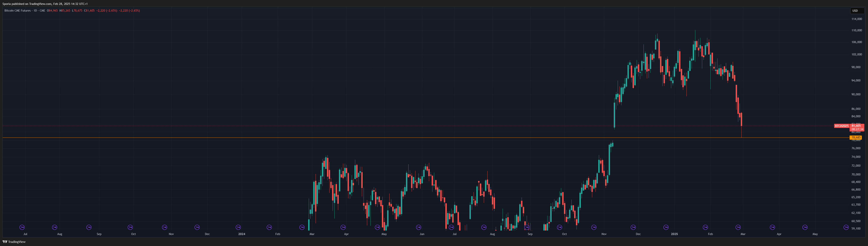Viewport: 868px width, 246px height.
Task: Click contract switch marker left of Dec 2023 label
Action: click(197, 227)
